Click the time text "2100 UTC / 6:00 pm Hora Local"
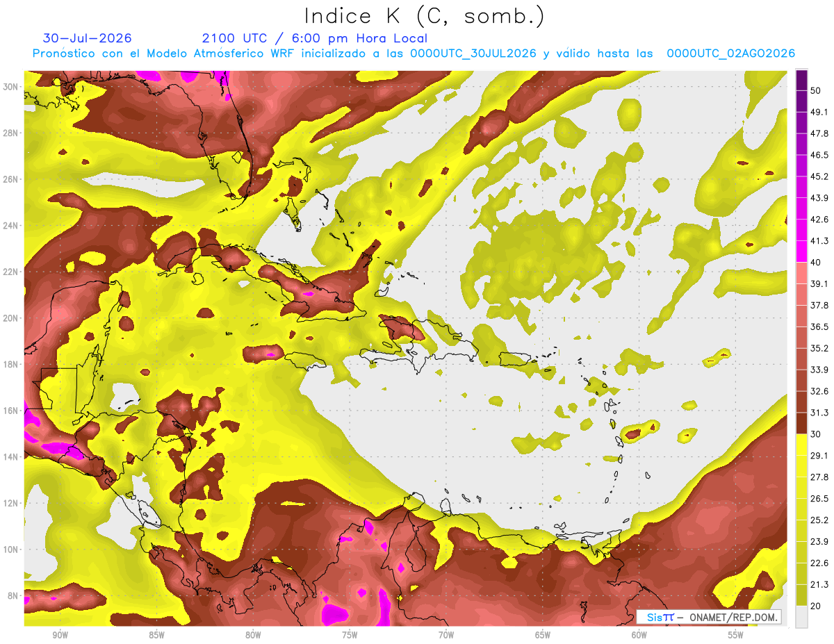Viewport: 834px width, 644px height. (315, 38)
